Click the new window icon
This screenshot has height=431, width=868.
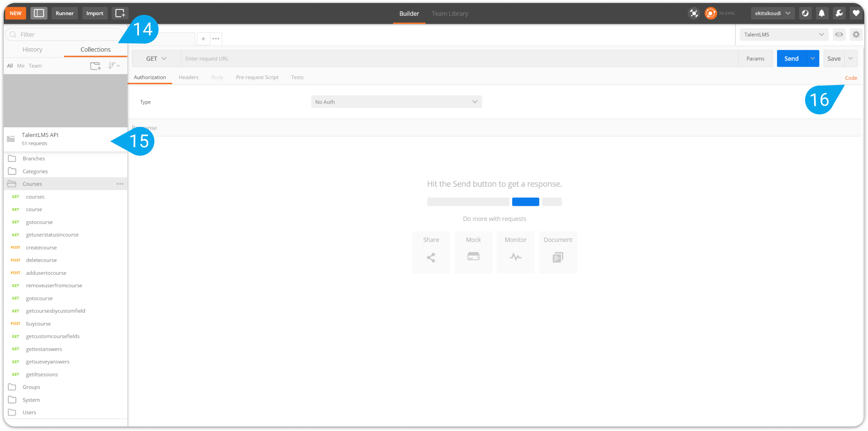[x=120, y=13]
